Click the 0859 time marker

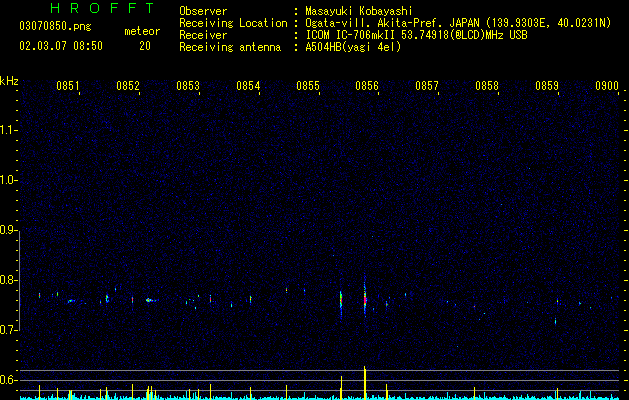click(547, 86)
